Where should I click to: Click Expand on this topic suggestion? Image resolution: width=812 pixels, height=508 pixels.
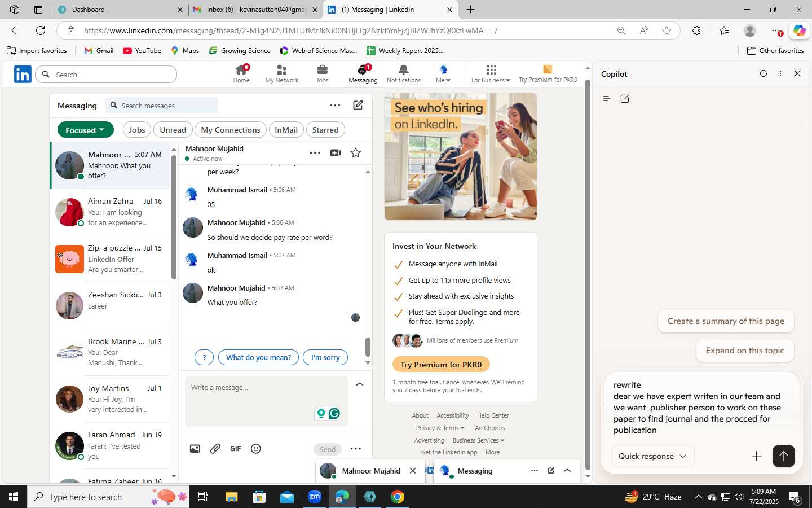(x=745, y=351)
